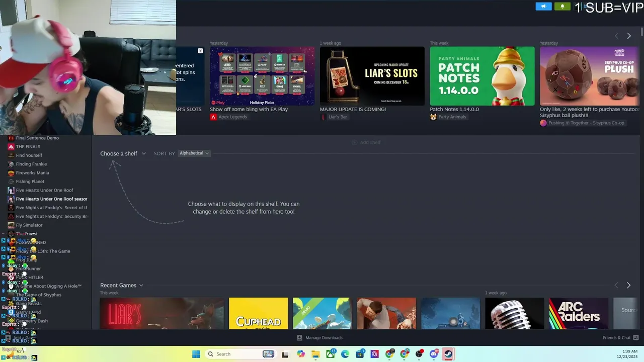
Task: Click the Add shelf button
Action: click(x=366, y=142)
